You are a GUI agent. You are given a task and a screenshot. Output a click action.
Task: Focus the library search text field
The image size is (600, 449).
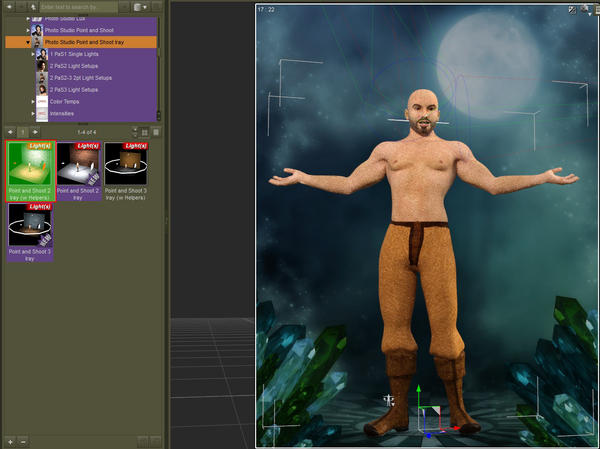[78, 7]
